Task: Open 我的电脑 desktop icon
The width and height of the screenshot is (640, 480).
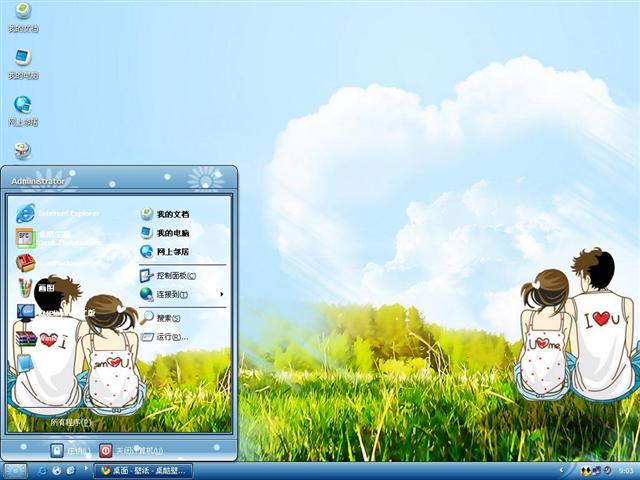Action: 23,64
